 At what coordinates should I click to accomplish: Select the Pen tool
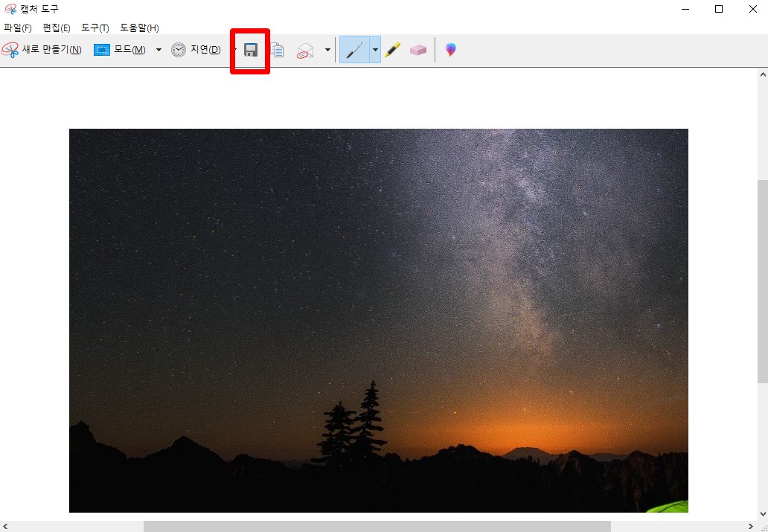click(x=354, y=49)
